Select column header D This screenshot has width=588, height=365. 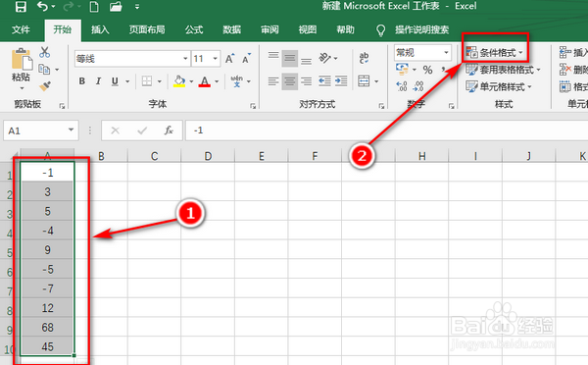click(x=208, y=156)
